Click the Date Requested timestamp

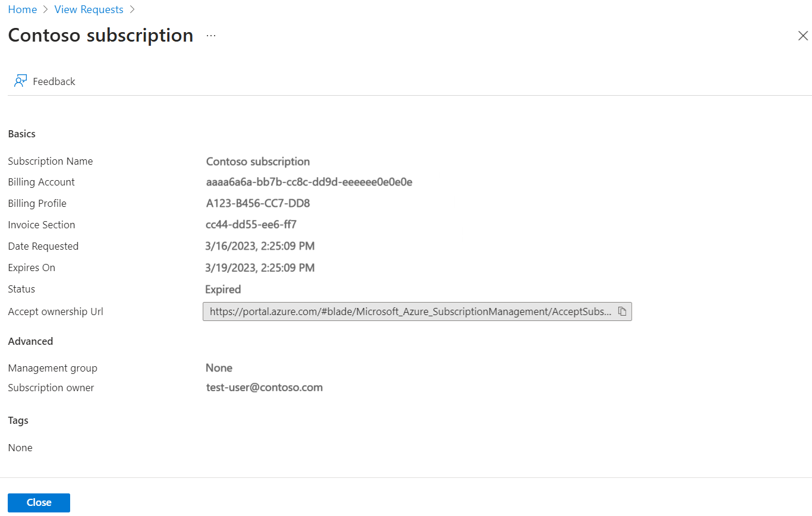pyautogui.click(x=260, y=246)
